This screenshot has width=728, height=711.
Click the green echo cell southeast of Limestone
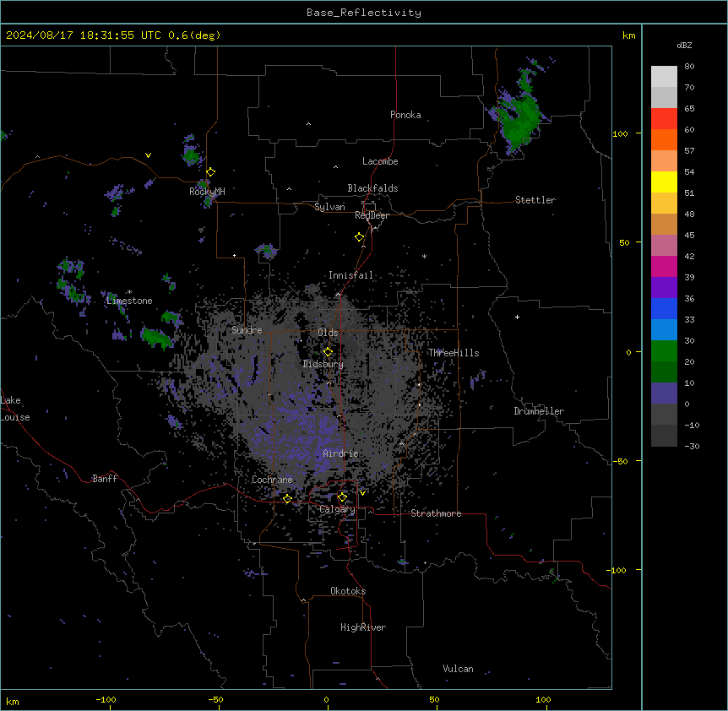point(157,337)
